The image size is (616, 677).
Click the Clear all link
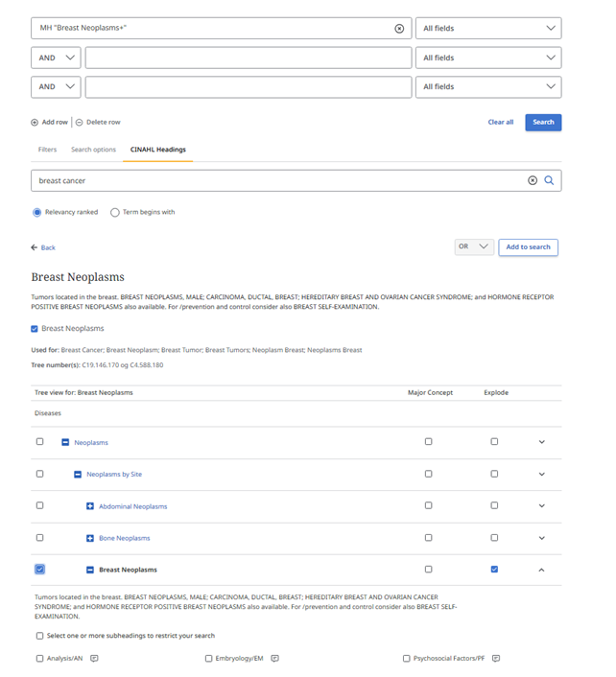tap(500, 123)
